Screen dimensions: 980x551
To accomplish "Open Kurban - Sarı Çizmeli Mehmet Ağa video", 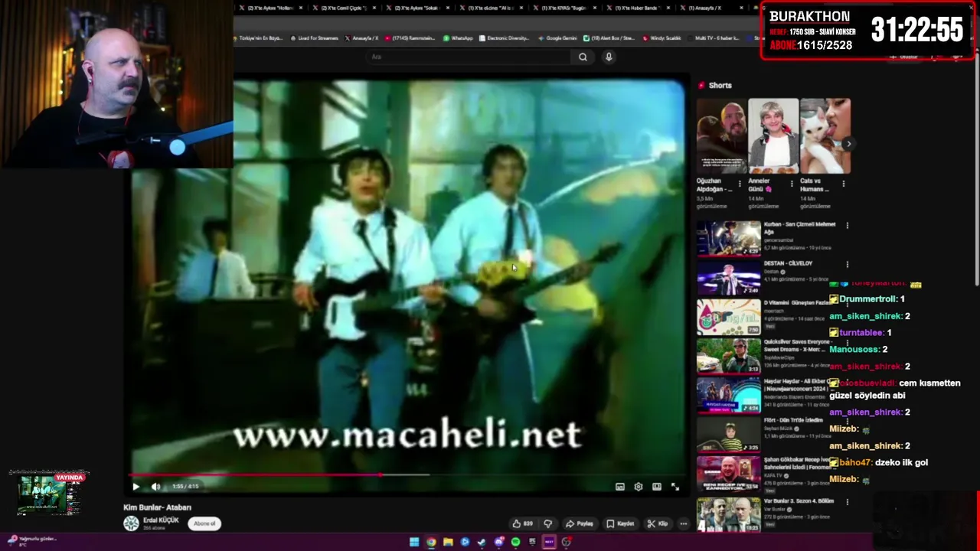I will (x=729, y=238).
